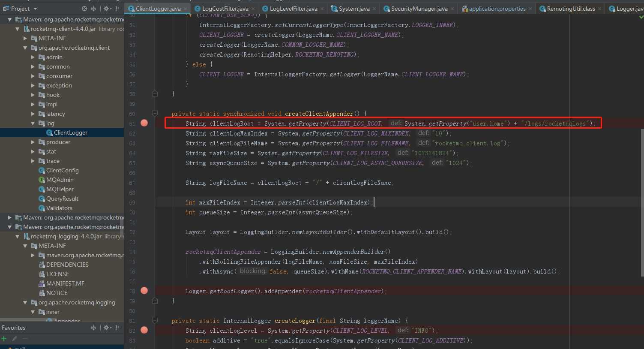Switch to the LogCostFilter.java tab
Image resolution: width=644 pixels, height=349 pixels.
(225, 9)
